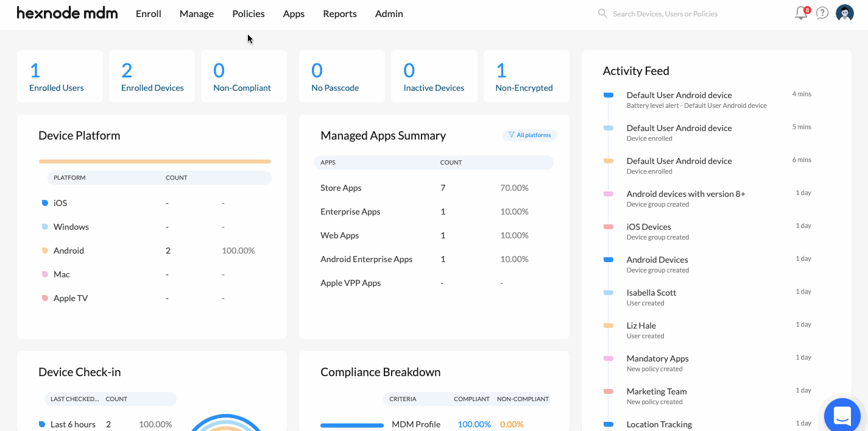This screenshot has width=868, height=431.
Task: Open the Manage menu
Action: pos(197,13)
